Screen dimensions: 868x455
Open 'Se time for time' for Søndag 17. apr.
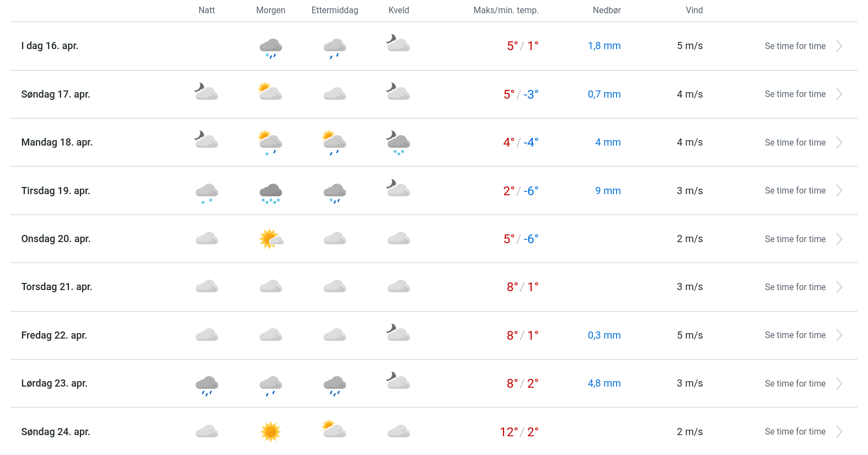795,94
